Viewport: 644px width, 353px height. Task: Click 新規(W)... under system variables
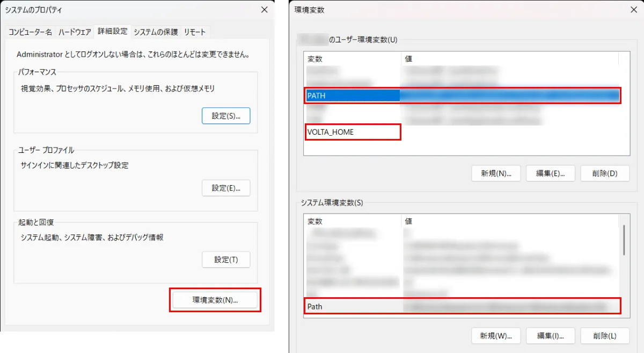(496, 336)
